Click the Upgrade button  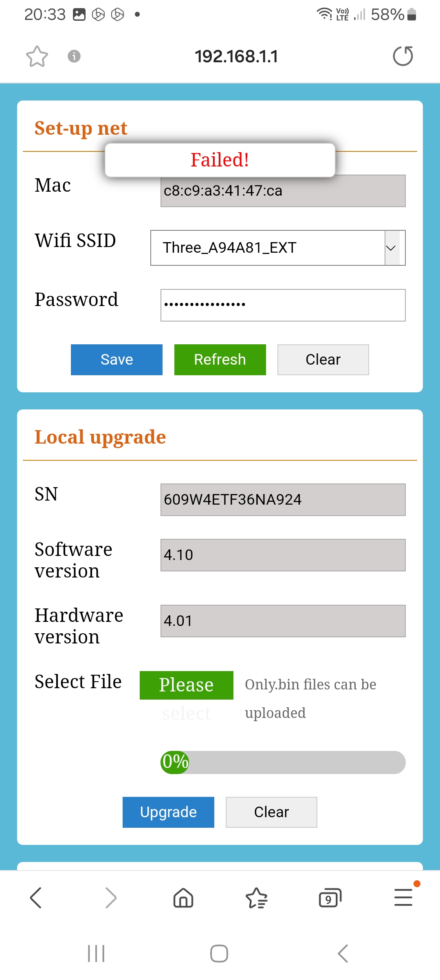pos(168,812)
